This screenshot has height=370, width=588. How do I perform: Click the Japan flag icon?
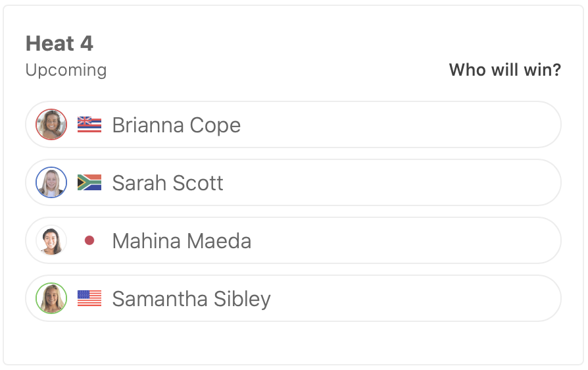[x=89, y=240]
